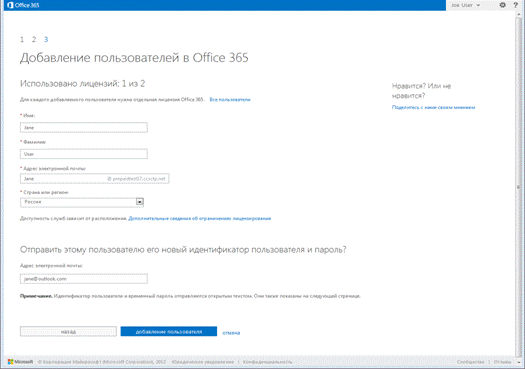
Task: Open the Юридическое уведомление footer link
Action: point(203,362)
